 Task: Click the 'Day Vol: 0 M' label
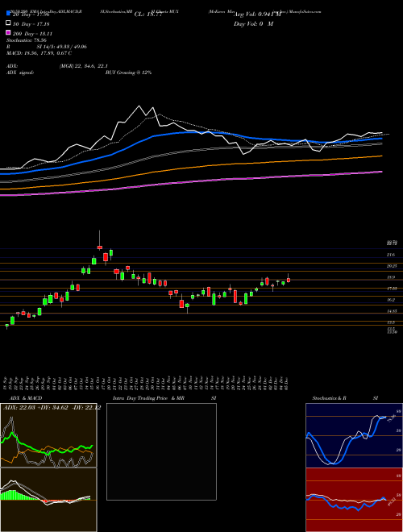tap(253, 23)
